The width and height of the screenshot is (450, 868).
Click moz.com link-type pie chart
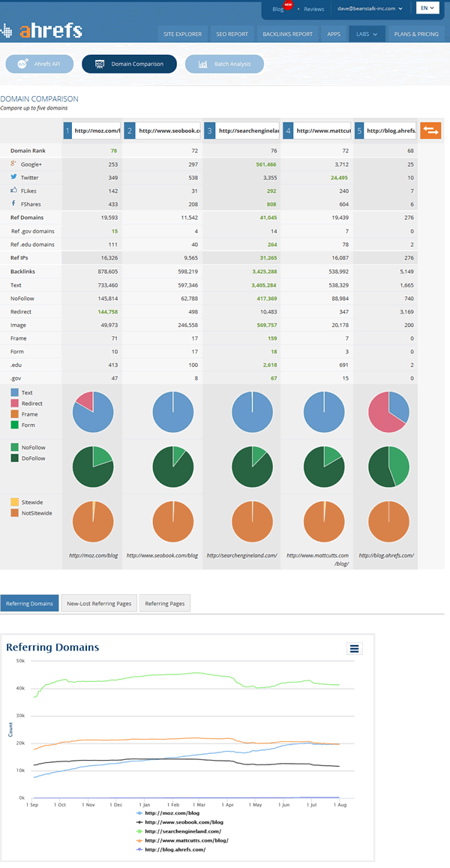pyautogui.click(x=93, y=412)
